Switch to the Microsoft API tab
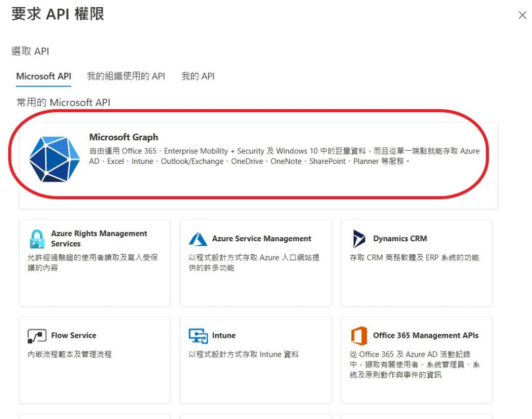 point(44,76)
